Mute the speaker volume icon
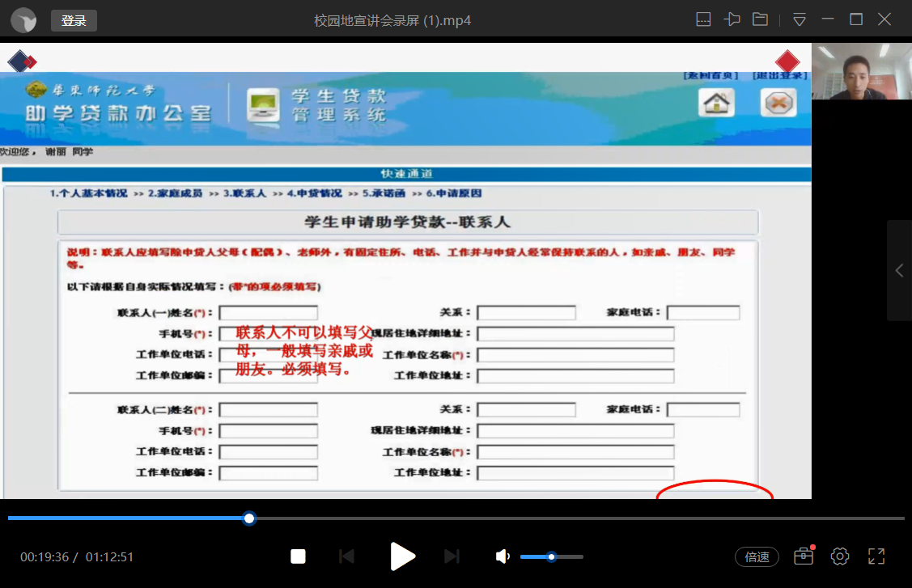Viewport: 912px width, 588px height. pos(503,556)
